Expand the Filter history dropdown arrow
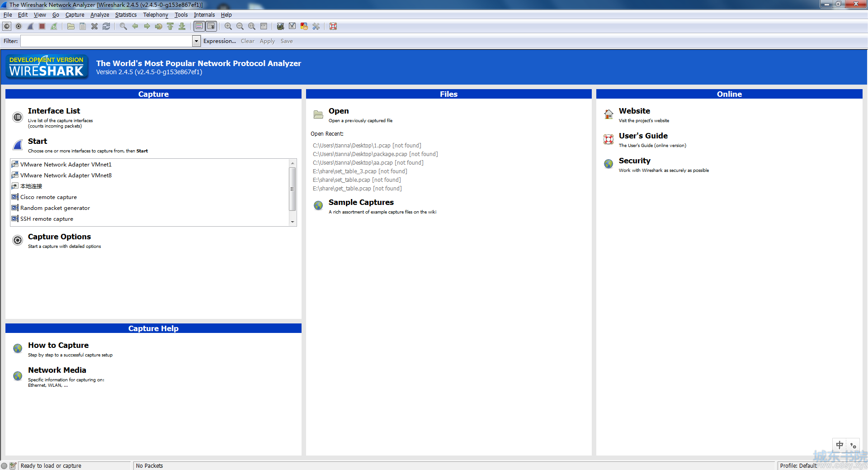Screen dimensions: 868x470 (x=196, y=41)
